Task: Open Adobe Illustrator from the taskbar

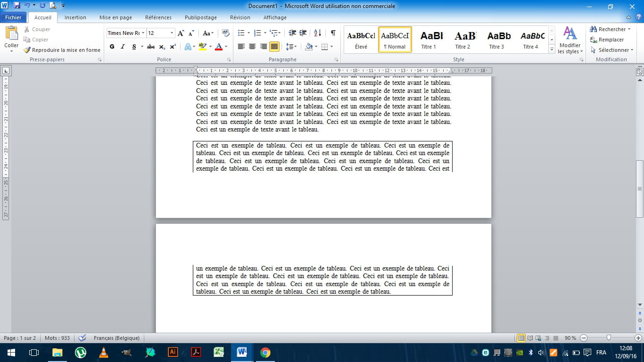Action: click(x=173, y=352)
